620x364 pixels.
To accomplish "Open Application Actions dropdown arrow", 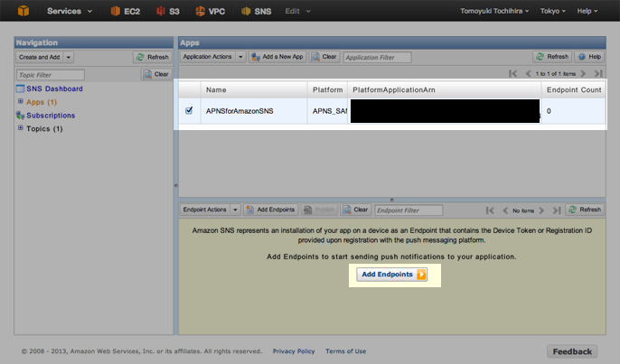I will (x=240, y=57).
